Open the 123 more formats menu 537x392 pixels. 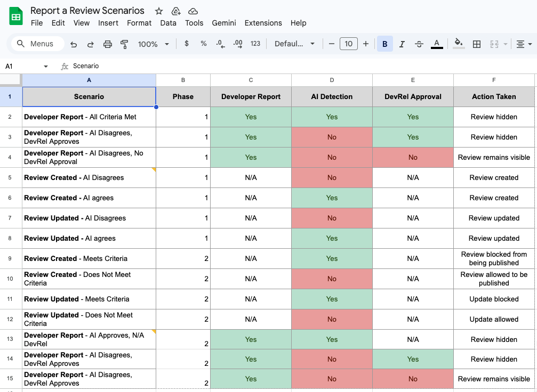click(255, 44)
